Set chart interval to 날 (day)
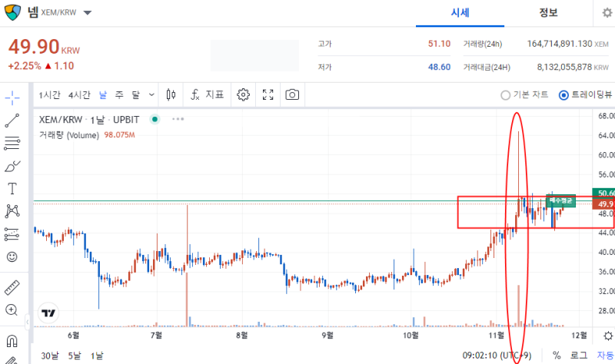 tap(103, 94)
